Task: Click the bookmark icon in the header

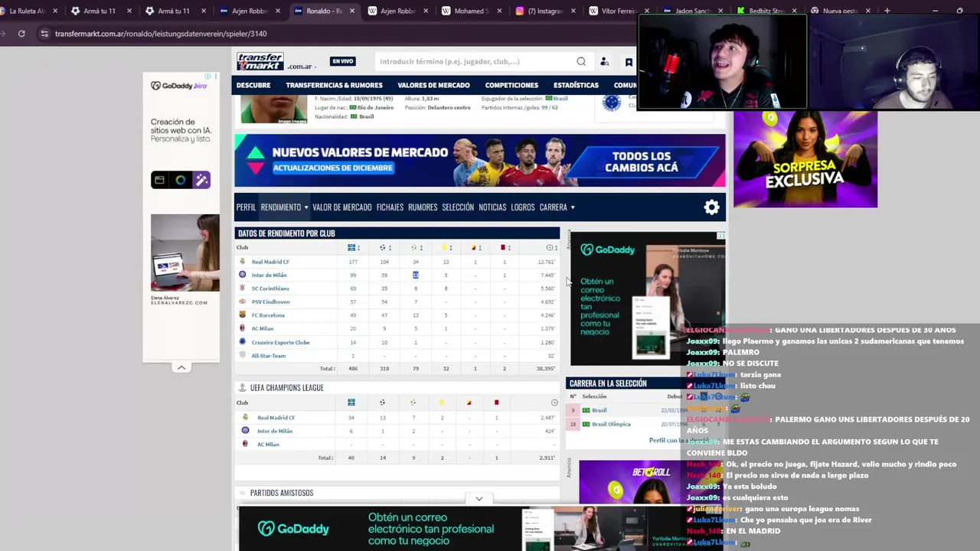Action: [629, 62]
